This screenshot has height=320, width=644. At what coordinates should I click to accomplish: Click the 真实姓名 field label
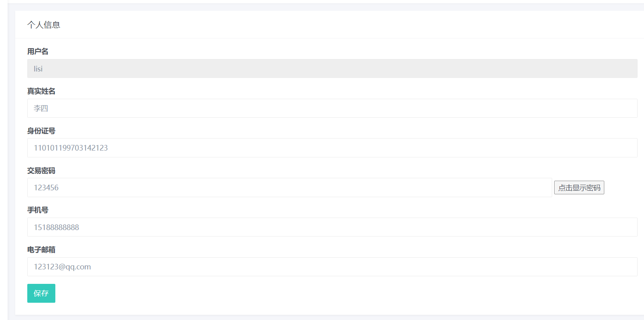pos(41,91)
